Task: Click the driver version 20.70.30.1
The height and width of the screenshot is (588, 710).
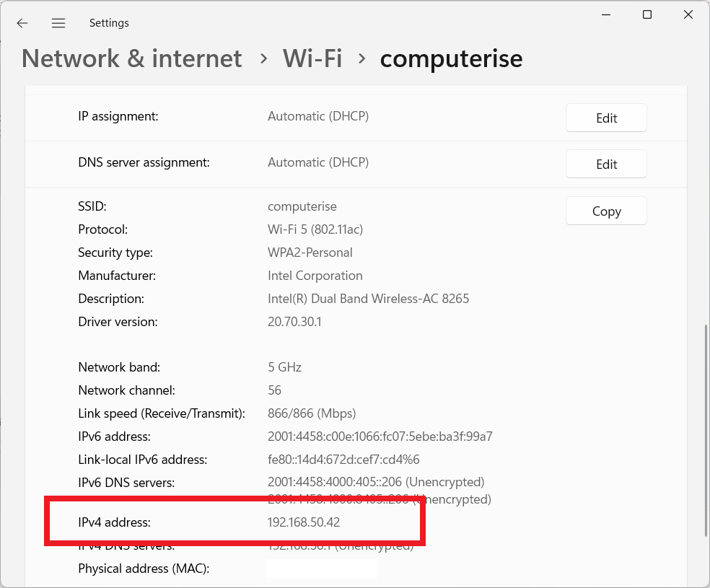Action: [294, 322]
